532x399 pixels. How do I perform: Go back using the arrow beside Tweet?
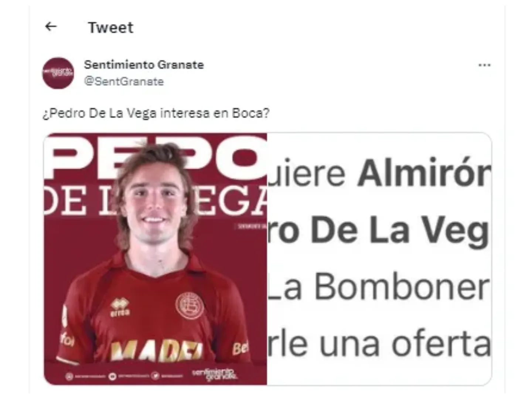[x=51, y=27]
